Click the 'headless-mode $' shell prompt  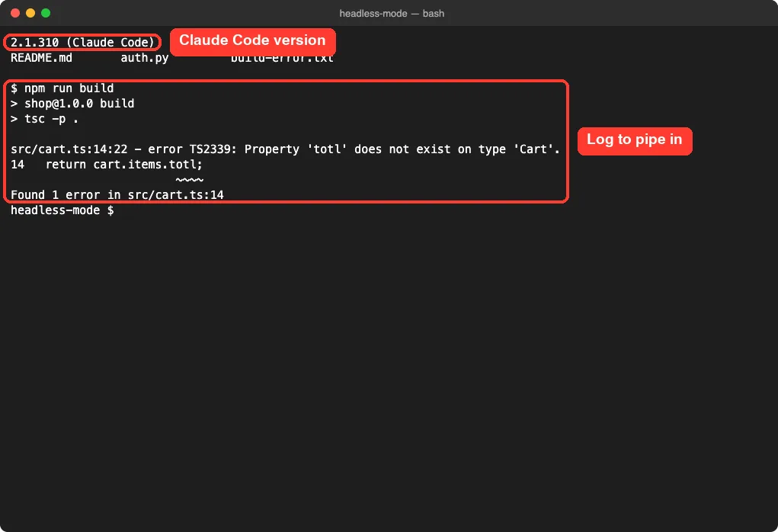[62, 210]
